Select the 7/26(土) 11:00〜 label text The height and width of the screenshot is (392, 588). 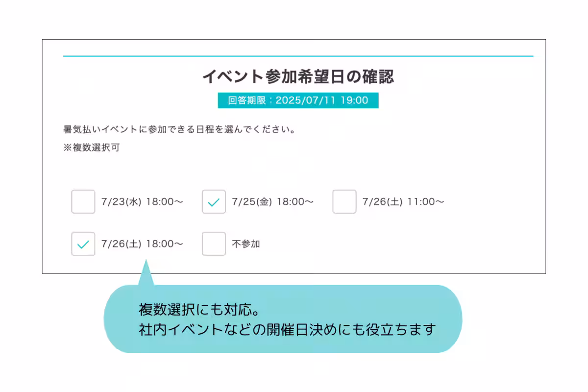coord(403,202)
